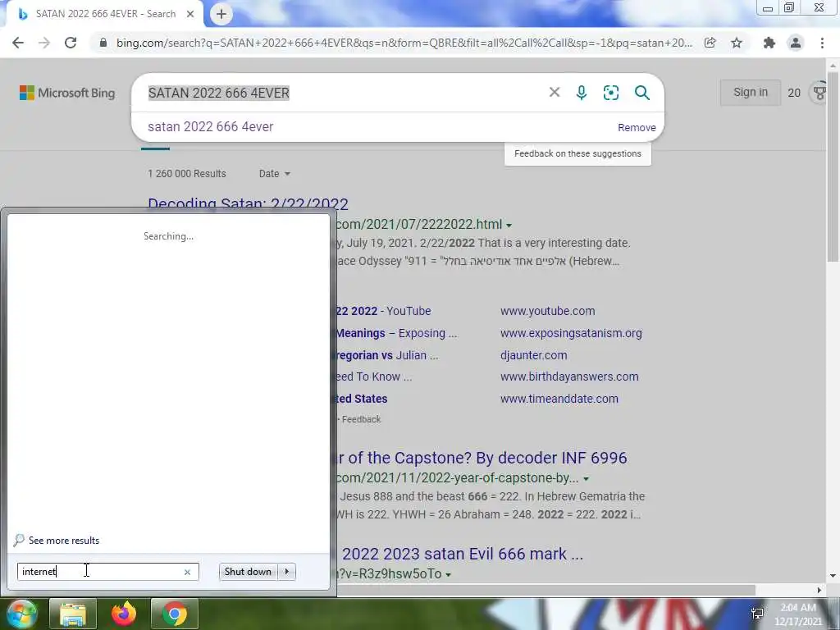Select the SATAN 2022 666 4EVER tab
Image resolution: width=840 pixels, height=630 pixels.
106,14
